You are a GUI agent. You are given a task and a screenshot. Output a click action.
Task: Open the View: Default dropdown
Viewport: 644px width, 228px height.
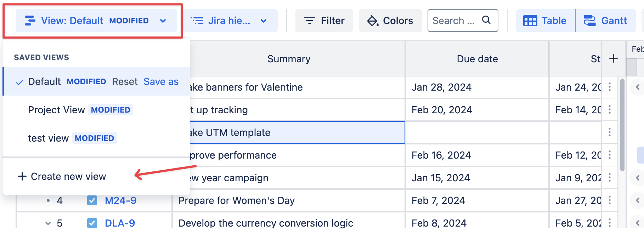click(x=96, y=21)
